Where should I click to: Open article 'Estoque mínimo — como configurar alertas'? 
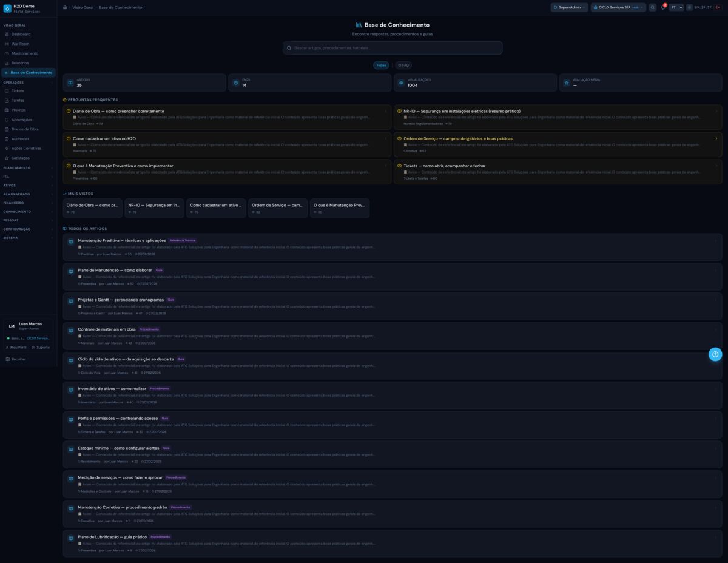393,454
